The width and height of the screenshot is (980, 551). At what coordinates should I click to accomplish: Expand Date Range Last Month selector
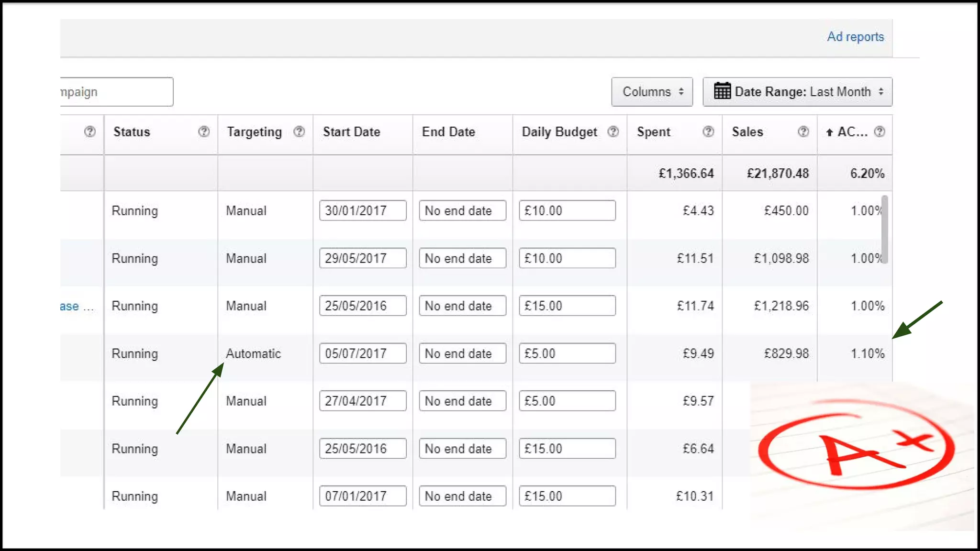click(797, 91)
